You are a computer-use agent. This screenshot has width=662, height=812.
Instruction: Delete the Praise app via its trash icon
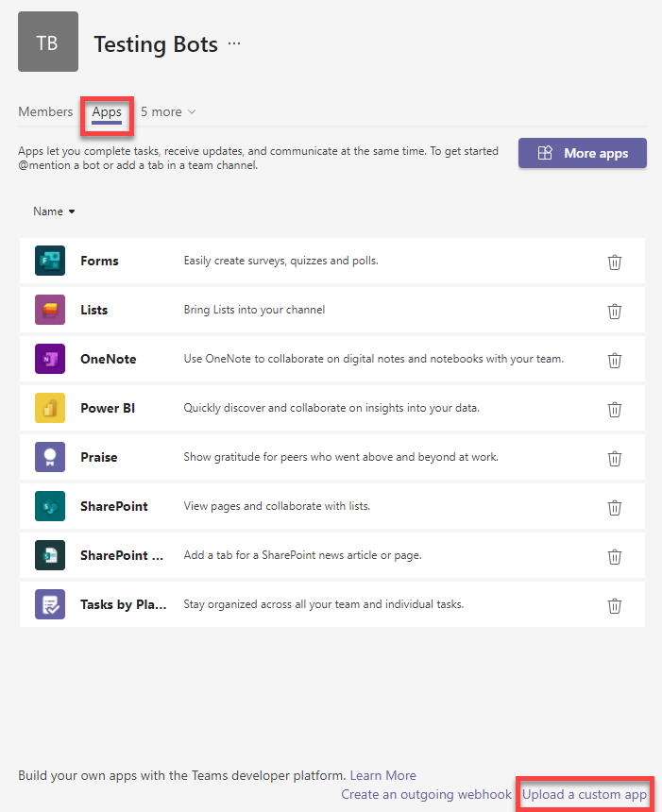[x=615, y=458]
